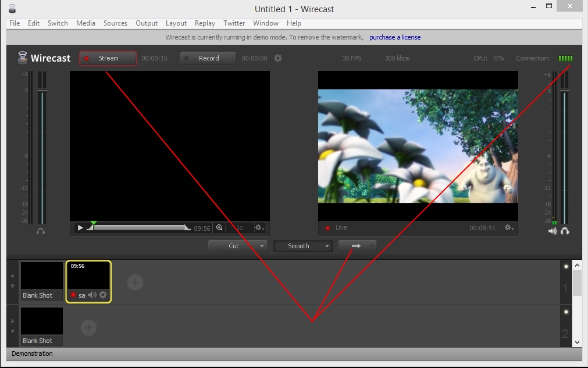
Task: Open the preview gear settings dropdown
Action: pos(259,227)
